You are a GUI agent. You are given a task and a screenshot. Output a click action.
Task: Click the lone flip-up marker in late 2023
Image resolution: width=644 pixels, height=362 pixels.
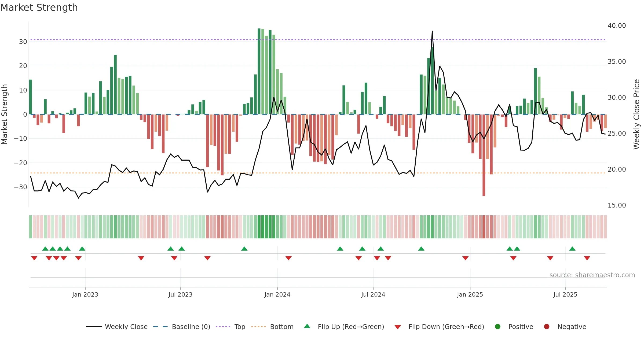[x=244, y=249]
